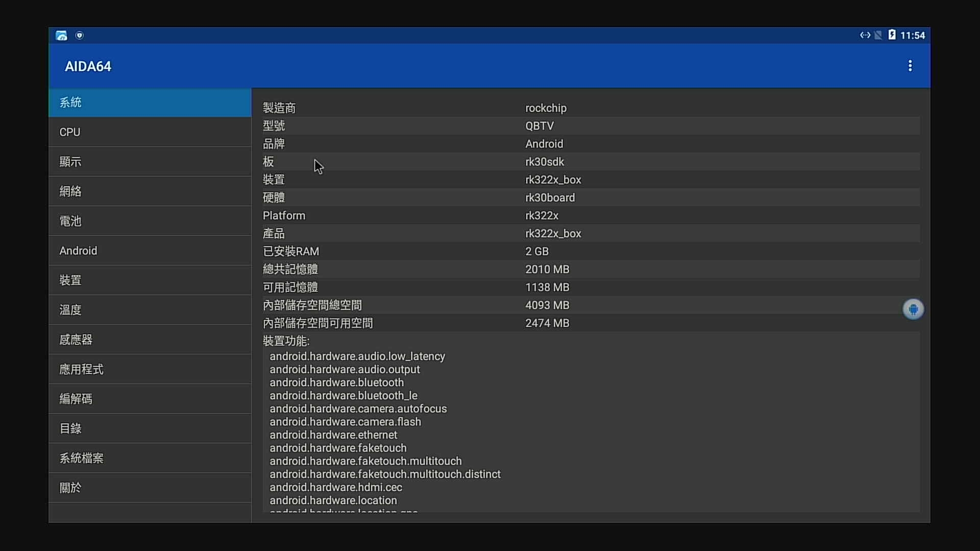Click android.hardware.audio.output entry

coord(345,369)
